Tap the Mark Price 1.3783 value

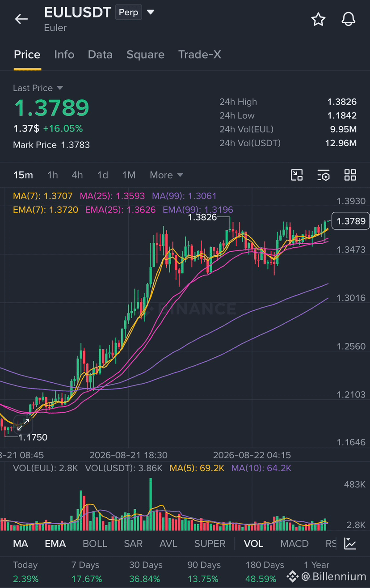pos(75,145)
